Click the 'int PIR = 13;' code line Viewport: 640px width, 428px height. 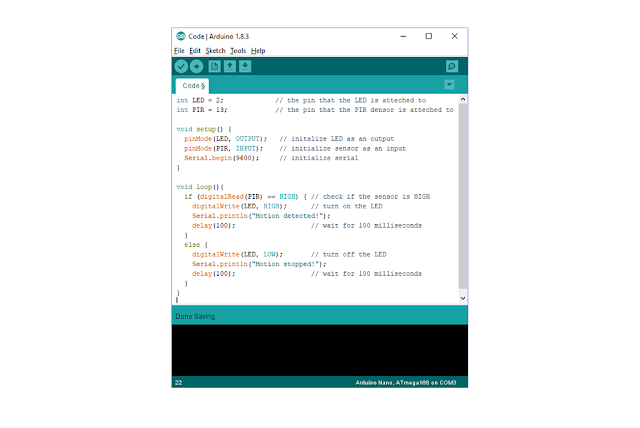(x=202, y=110)
